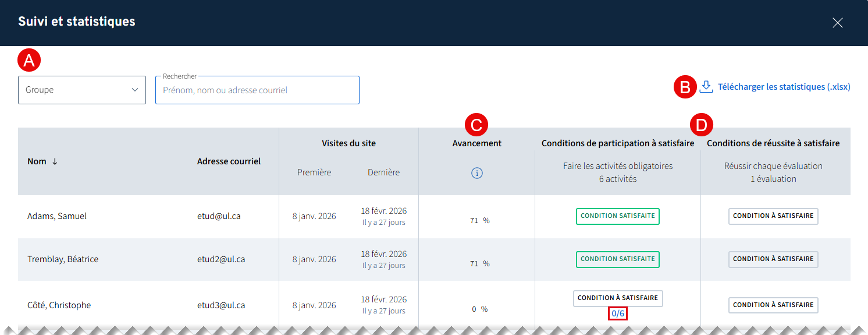The width and height of the screenshot is (868, 335).
Task: Click Samuel Adams' réussite Condition à satisfaire
Action: pyautogui.click(x=773, y=216)
